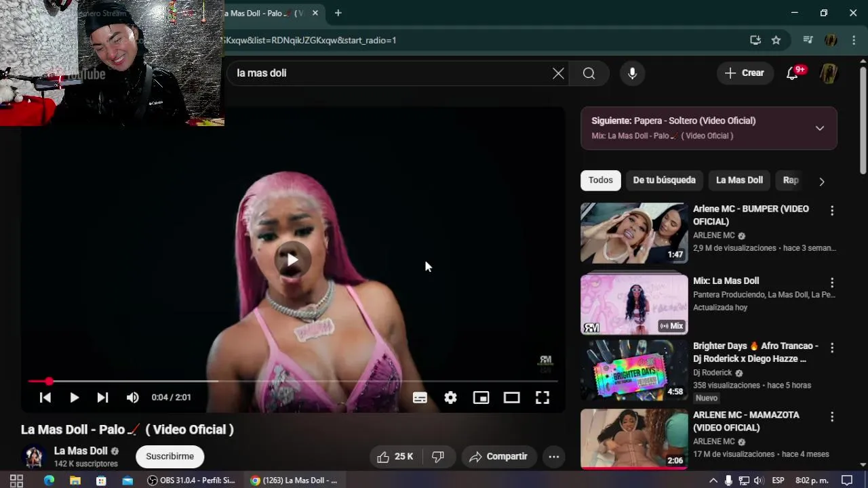Click the magnifier search button
Image resolution: width=868 pixels, height=488 pixels.
[x=589, y=73]
